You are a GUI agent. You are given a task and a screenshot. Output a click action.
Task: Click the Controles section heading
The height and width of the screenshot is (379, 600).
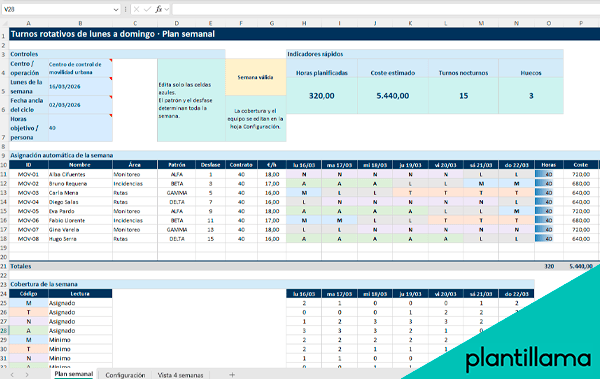pyautogui.click(x=24, y=54)
